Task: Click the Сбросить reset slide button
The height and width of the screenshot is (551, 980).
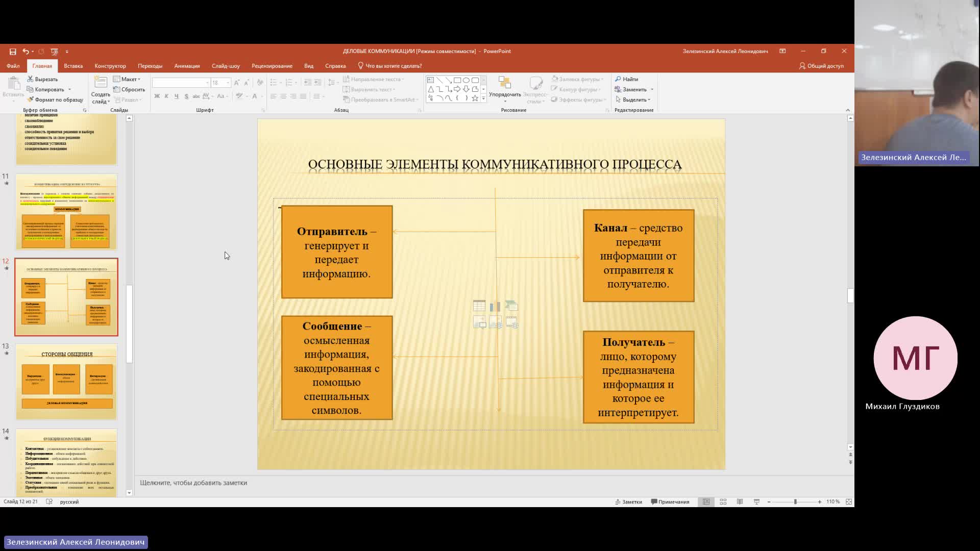Action: (129, 89)
